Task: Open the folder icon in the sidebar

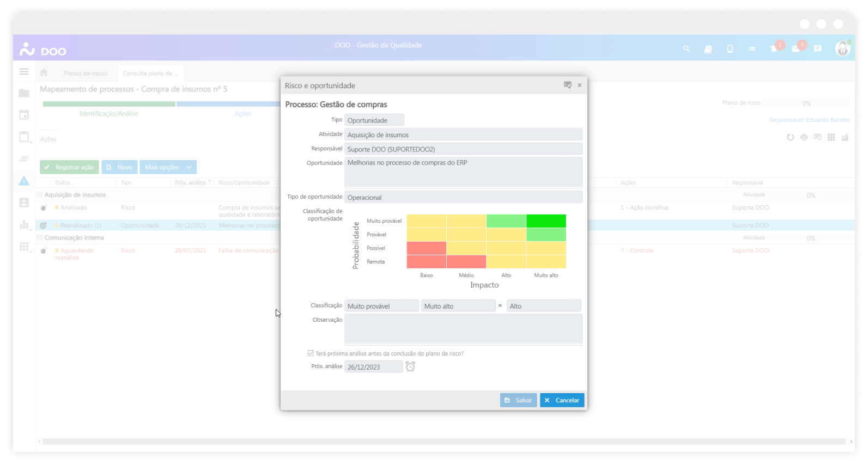Action: [24, 93]
